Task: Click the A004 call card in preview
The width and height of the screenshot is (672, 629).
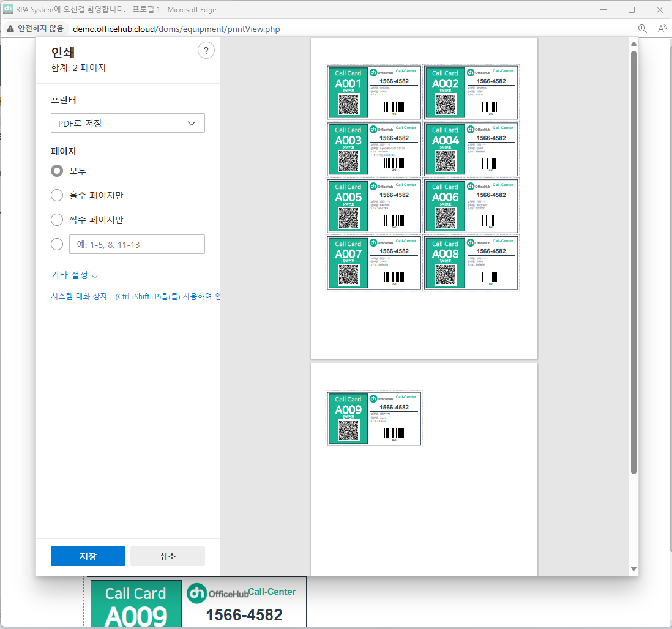Action: pyautogui.click(x=471, y=149)
